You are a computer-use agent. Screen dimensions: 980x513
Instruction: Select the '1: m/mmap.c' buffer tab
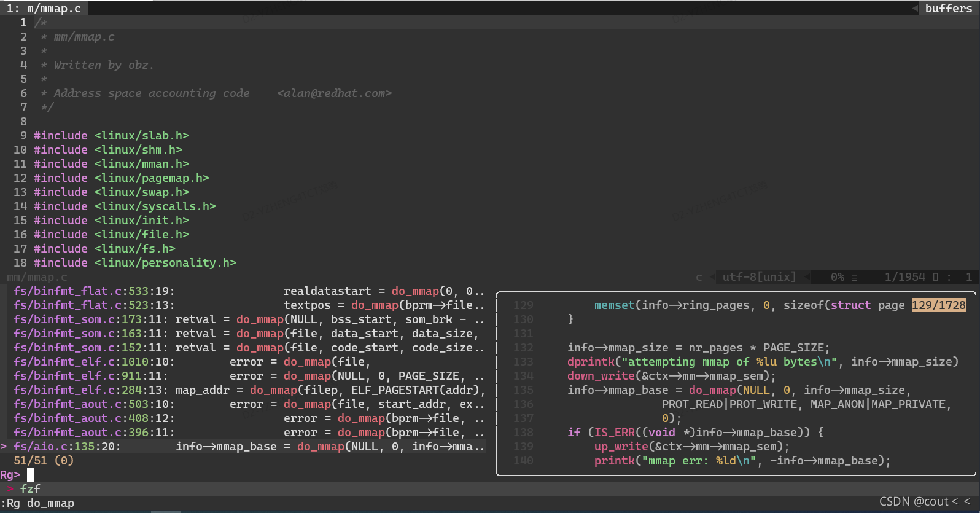coord(44,9)
